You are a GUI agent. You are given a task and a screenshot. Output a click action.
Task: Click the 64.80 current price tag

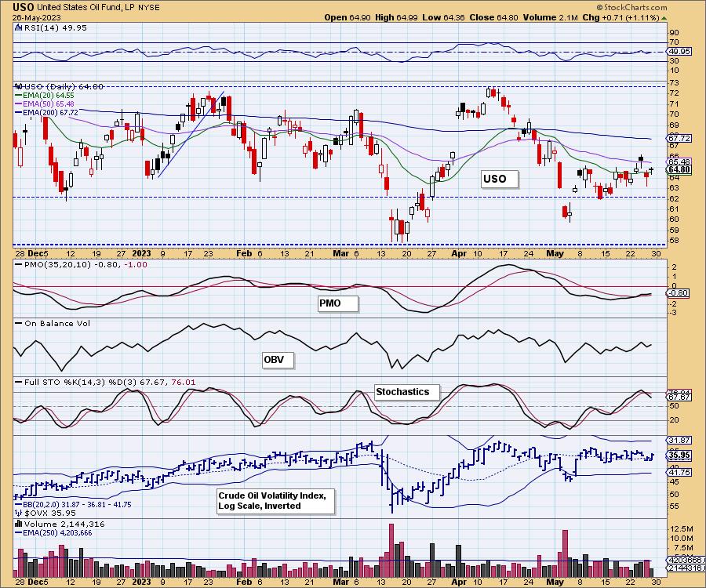679,169
